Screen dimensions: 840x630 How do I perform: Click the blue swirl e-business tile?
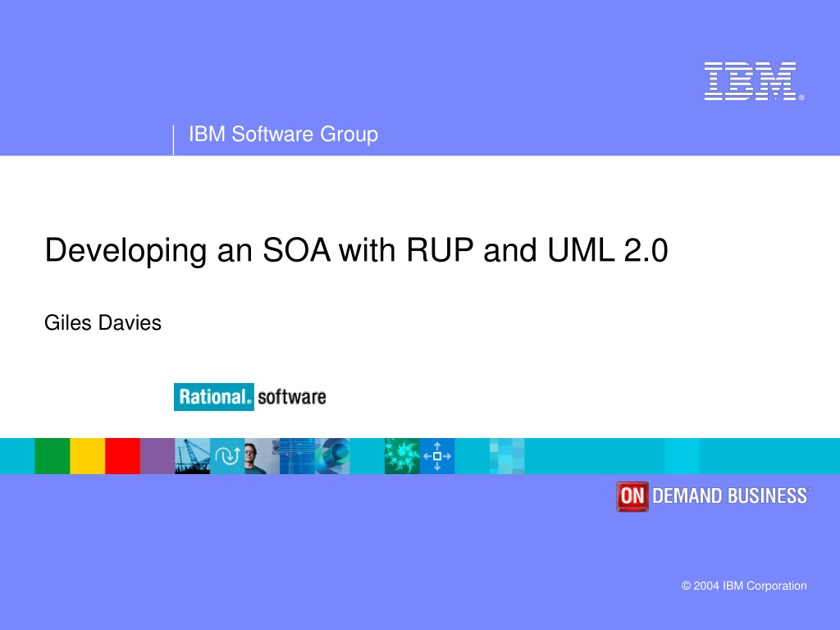tap(332, 456)
